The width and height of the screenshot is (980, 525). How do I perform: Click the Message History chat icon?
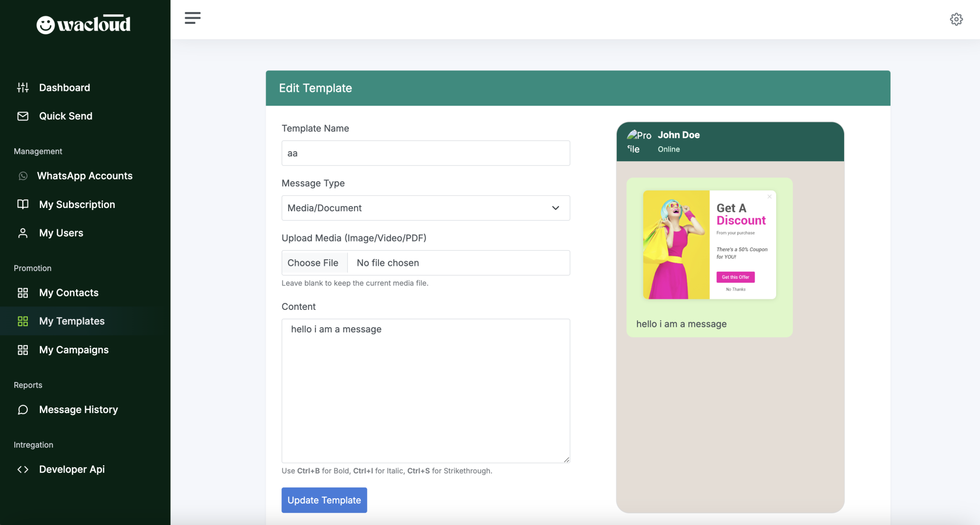click(x=23, y=410)
